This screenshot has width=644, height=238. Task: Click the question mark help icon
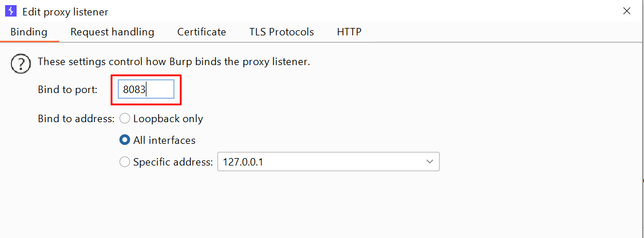coord(21,63)
